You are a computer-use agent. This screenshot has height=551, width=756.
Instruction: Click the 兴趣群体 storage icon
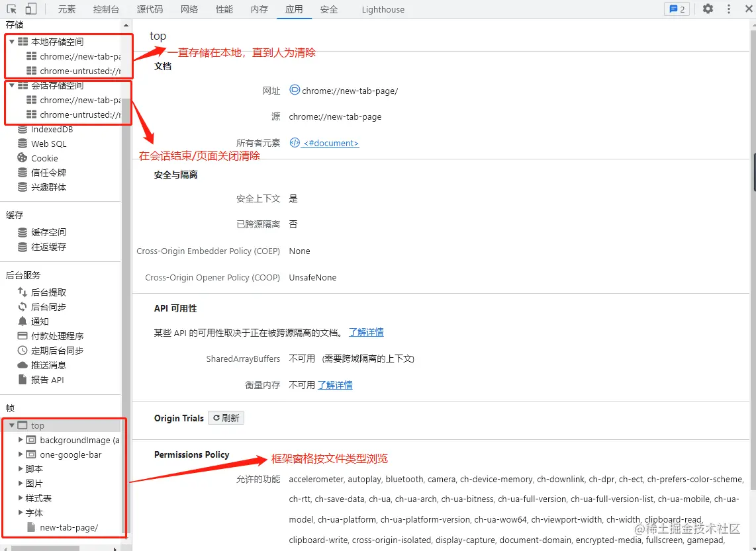[23, 187]
